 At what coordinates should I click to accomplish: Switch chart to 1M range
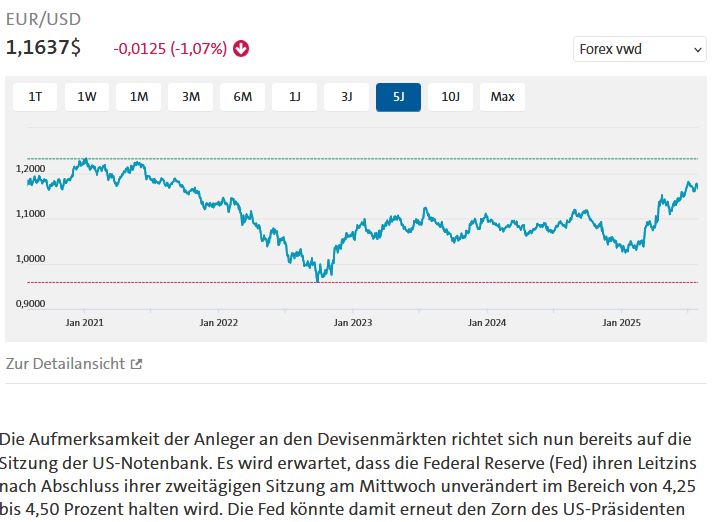pyautogui.click(x=139, y=96)
